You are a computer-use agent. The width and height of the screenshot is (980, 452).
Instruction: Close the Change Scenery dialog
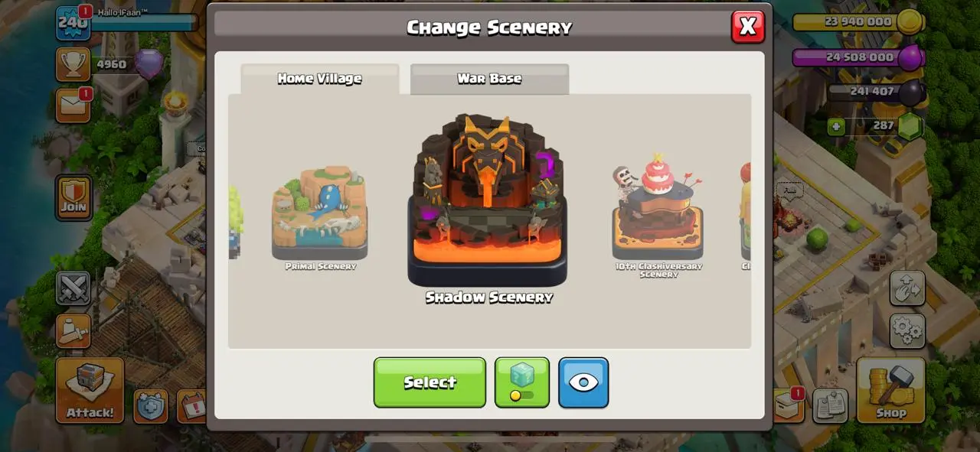pos(748,27)
